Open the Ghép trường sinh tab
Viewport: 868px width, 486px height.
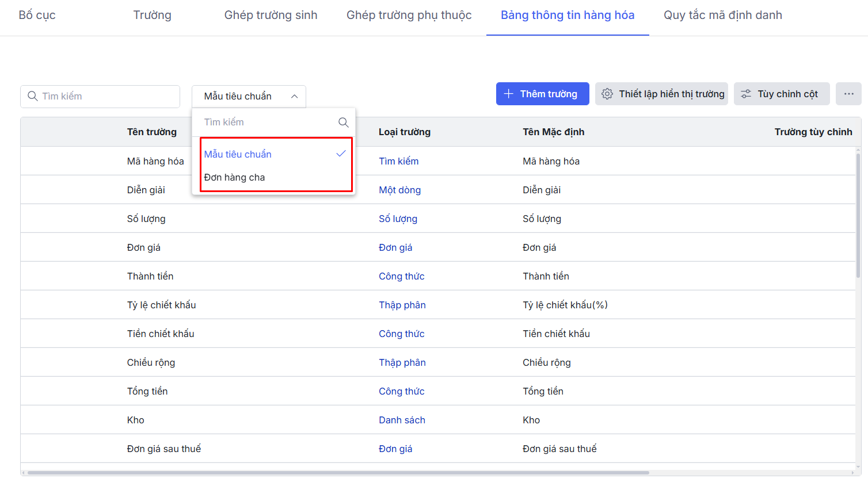point(271,16)
